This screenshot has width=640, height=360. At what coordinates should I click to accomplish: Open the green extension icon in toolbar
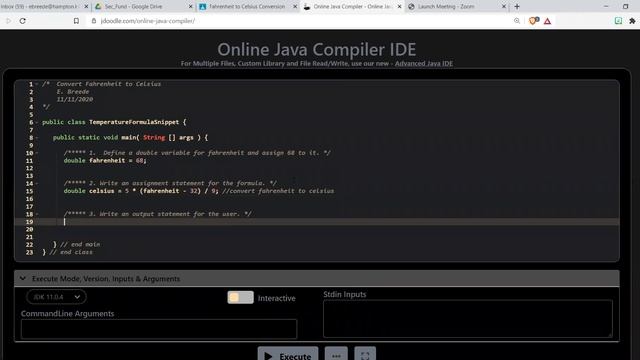point(618,21)
